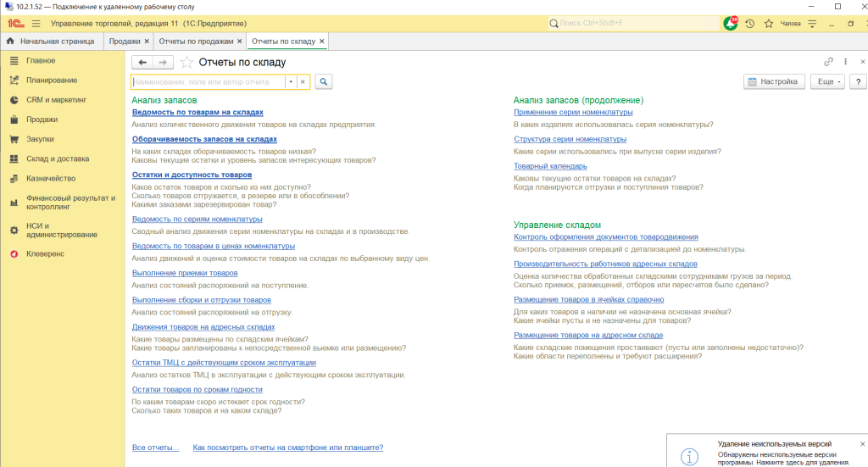The width and height of the screenshot is (868, 467).
Task: Click the Все отчеты... link
Action: click(x=156, y=448)
